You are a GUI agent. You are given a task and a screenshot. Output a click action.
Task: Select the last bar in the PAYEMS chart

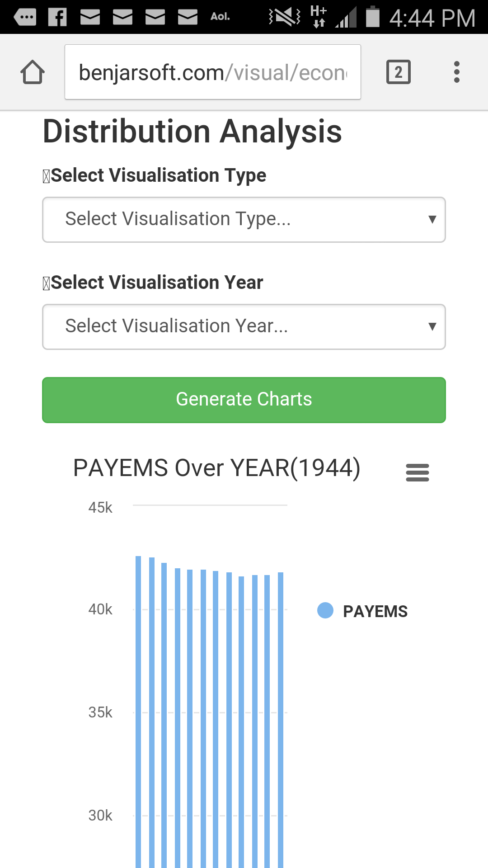pyautogui.click(x=281, y=720)
